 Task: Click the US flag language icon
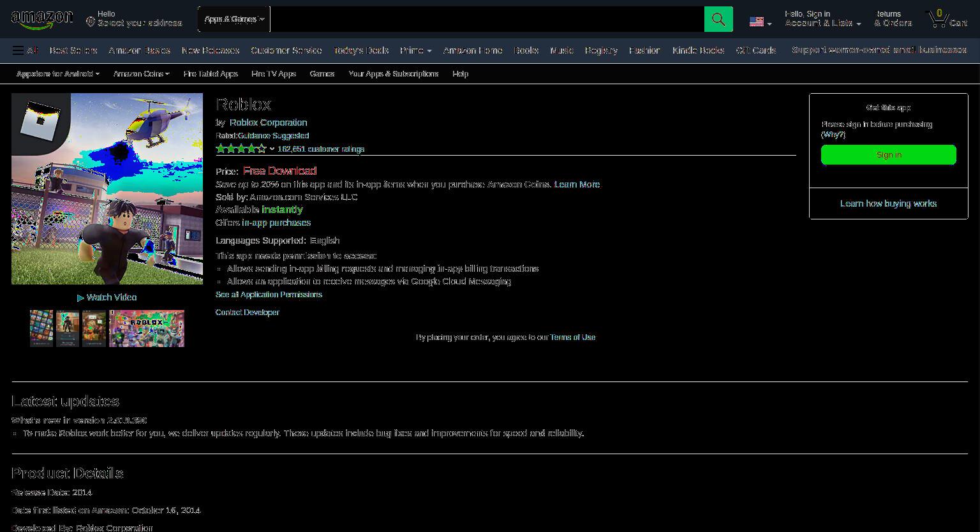pos(757,22)
